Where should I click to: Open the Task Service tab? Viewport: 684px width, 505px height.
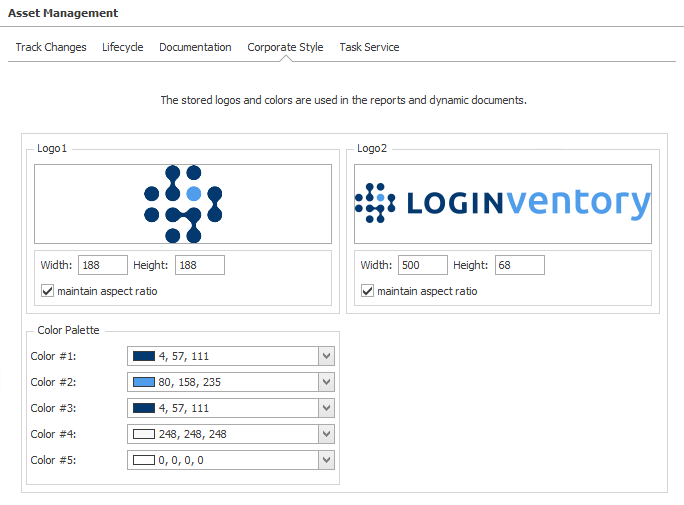point(369,47)
